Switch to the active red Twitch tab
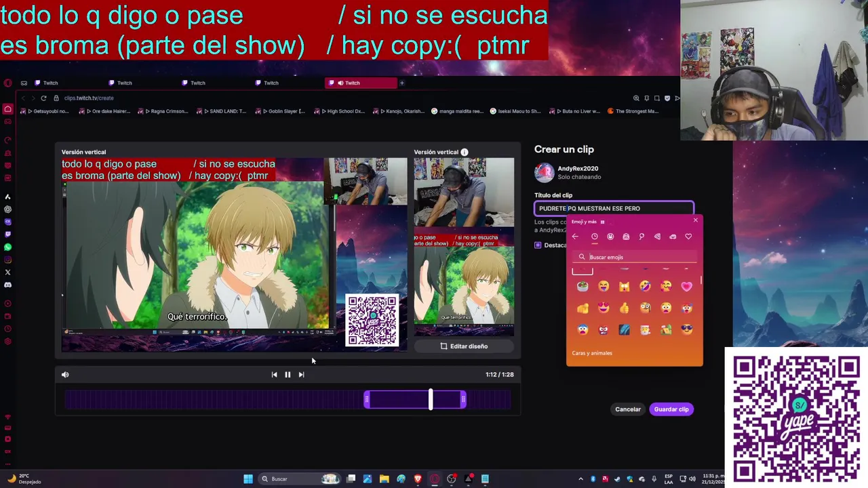The height and width of the screenshot is (488, 868). click(361, 83)
